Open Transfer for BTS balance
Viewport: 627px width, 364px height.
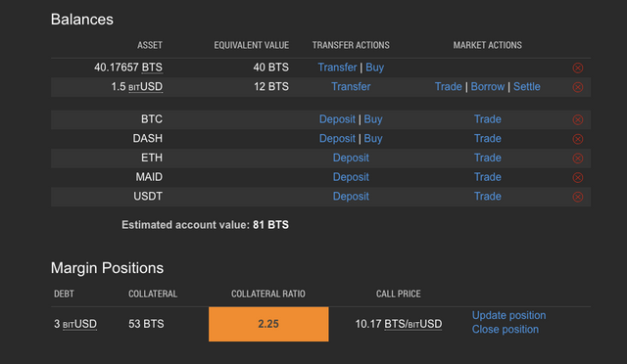(337, 68)
